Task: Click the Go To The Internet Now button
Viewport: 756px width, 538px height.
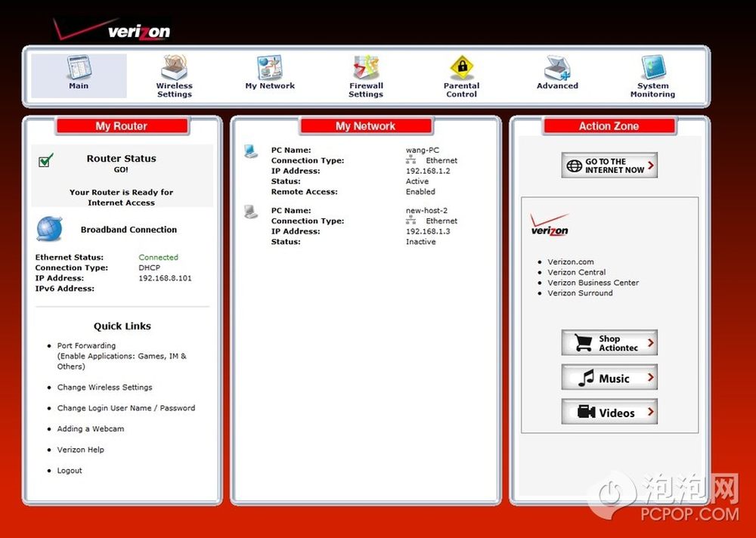Action: [x=609, y=165]
